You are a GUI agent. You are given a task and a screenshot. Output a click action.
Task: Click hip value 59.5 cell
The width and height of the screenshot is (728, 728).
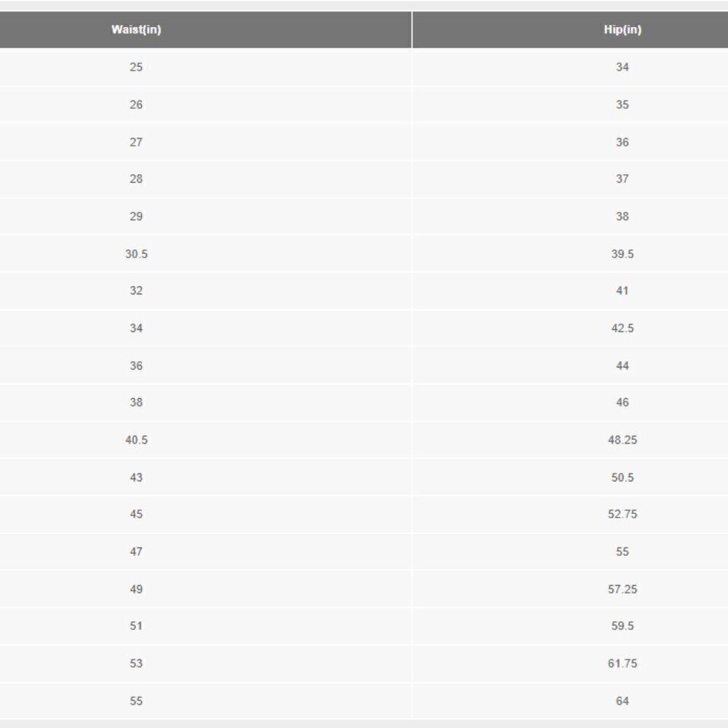(x=622, y=626)
